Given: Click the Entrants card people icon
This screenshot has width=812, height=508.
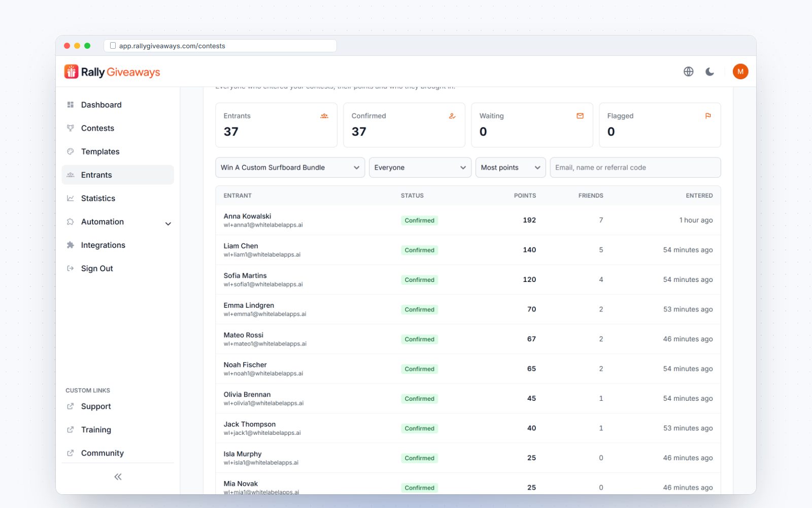Looking at the screenshot, I should pyautogui.click(x=324, y=116).
